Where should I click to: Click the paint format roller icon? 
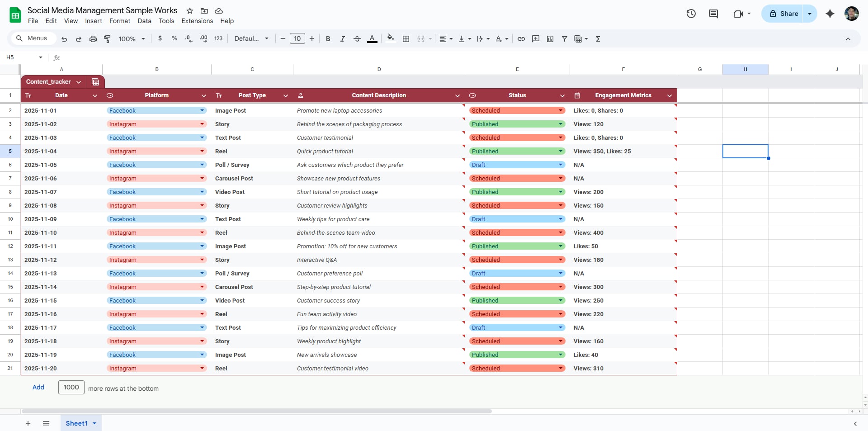point(107,39)
